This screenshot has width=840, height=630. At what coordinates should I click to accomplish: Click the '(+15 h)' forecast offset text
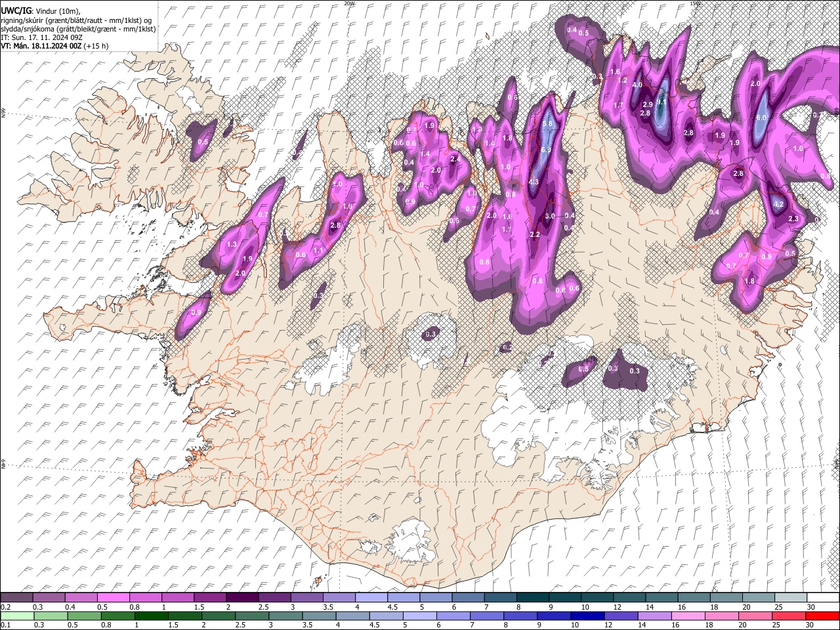pos(96,46)
